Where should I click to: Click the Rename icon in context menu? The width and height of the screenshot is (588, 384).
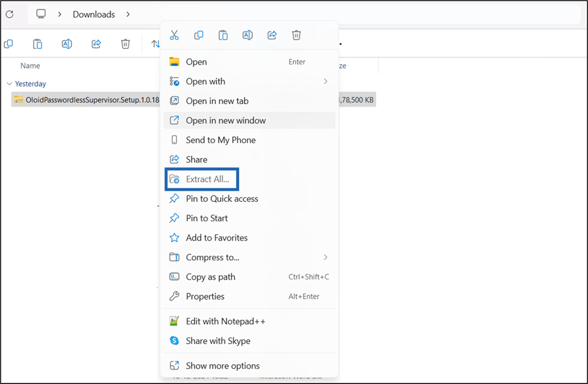point(248,35)
